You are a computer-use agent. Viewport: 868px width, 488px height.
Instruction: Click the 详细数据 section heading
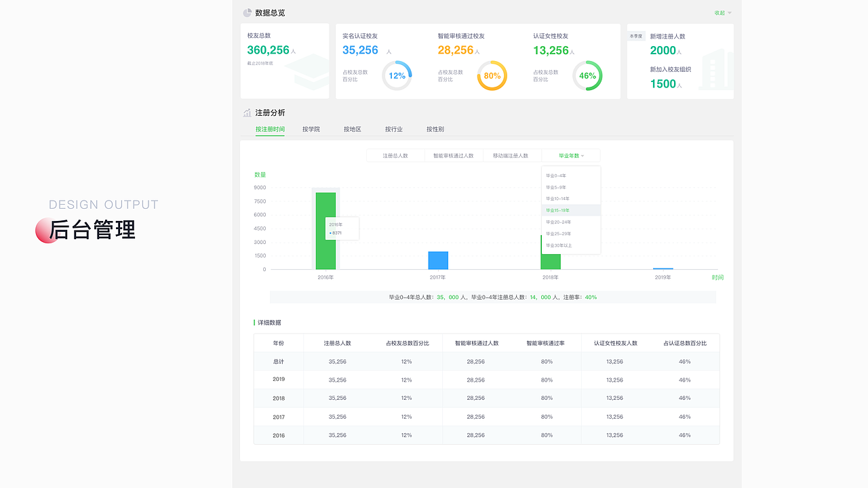pos(269,323)
